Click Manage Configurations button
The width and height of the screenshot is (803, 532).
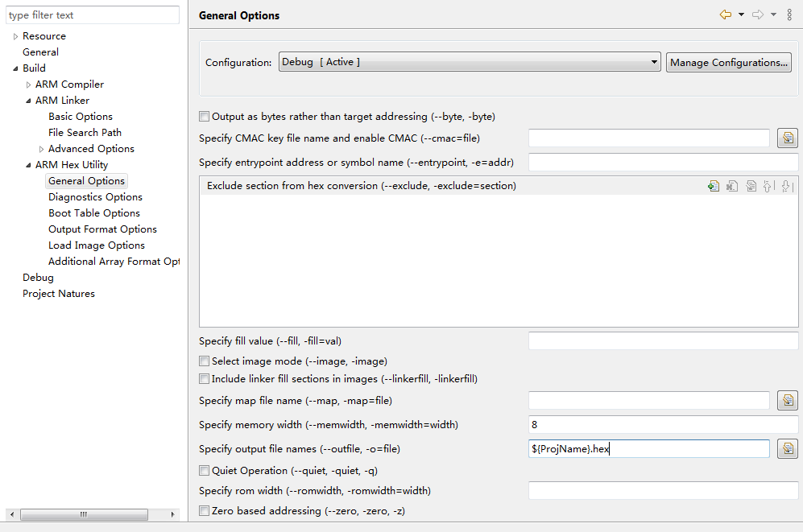[729, 63]
